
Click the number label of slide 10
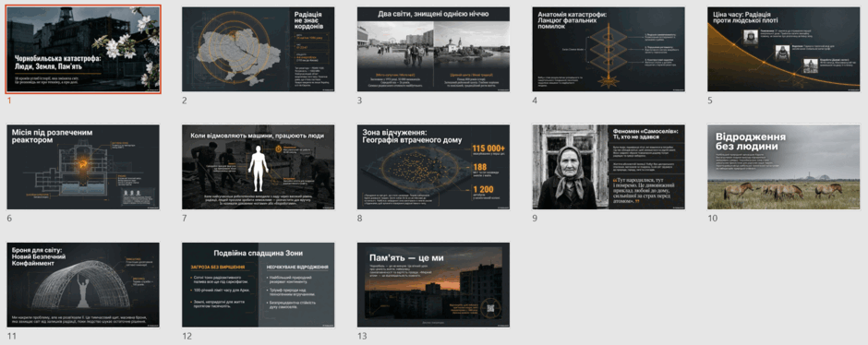tap(712, 219)
